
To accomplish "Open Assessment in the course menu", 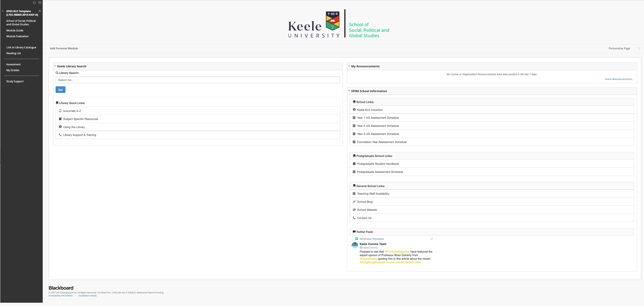I will tap(13, 64).
